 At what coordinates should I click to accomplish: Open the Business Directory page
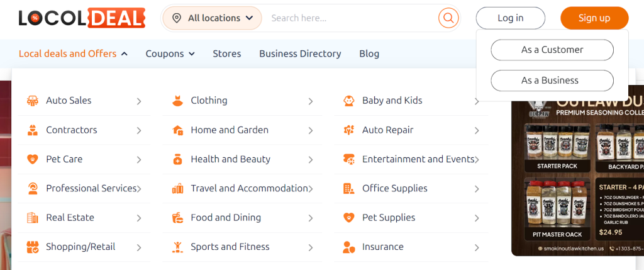(x=300, y=54)
